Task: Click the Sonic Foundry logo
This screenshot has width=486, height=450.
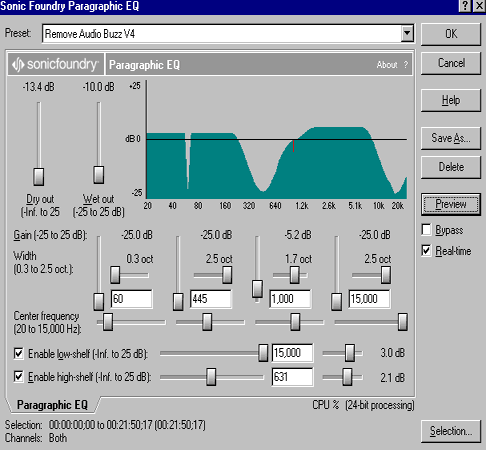Action: [x=55, y=64]
